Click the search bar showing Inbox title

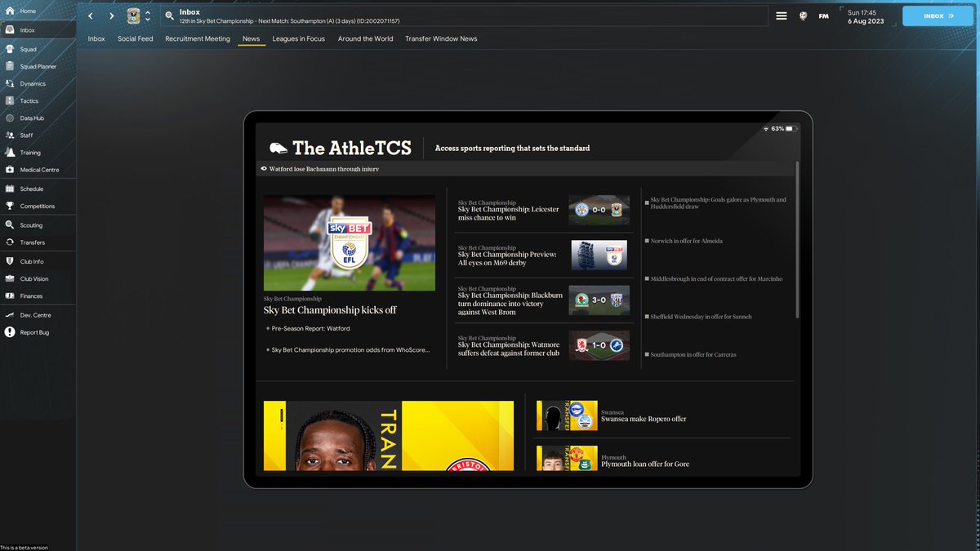pyautogui.click(x=463, y=16)
